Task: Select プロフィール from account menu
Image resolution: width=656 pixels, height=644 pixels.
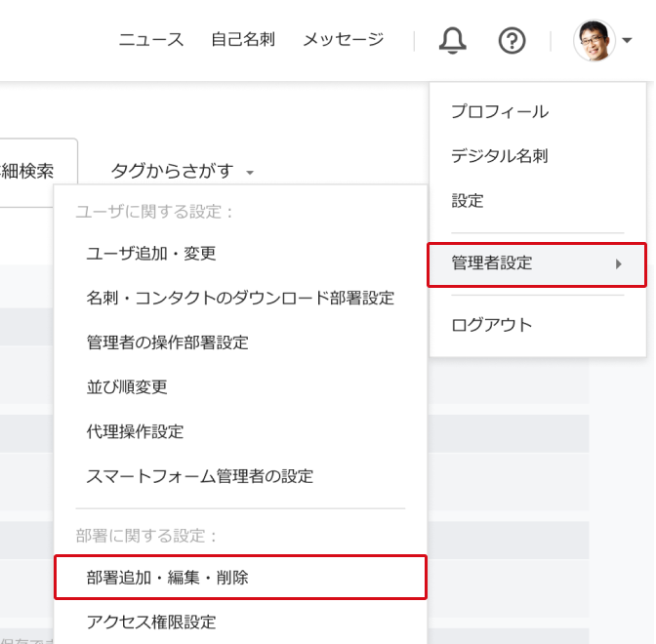Action: pyautogui.click(x=499, y=111)
